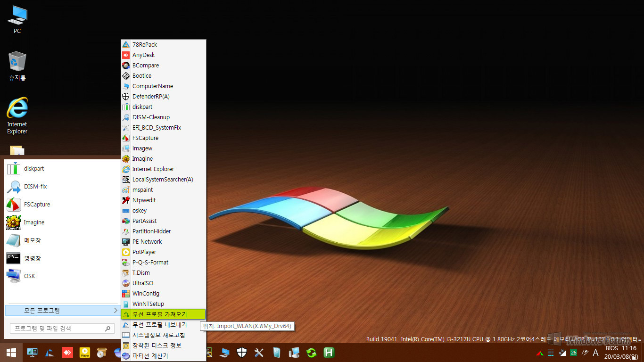Open PE Network in the programs list
644x362 pixels.
coord(164,242)
